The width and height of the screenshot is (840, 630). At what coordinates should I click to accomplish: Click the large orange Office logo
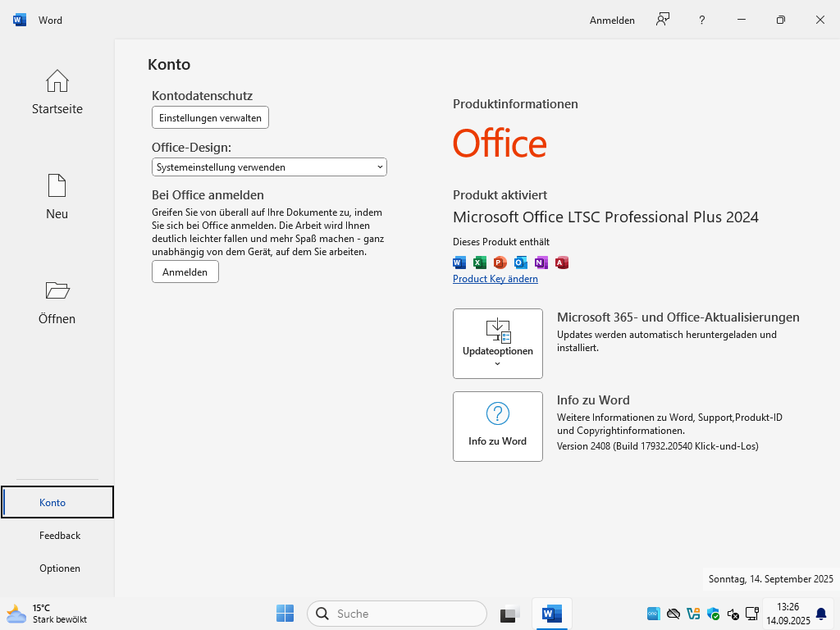pos(500,143)
